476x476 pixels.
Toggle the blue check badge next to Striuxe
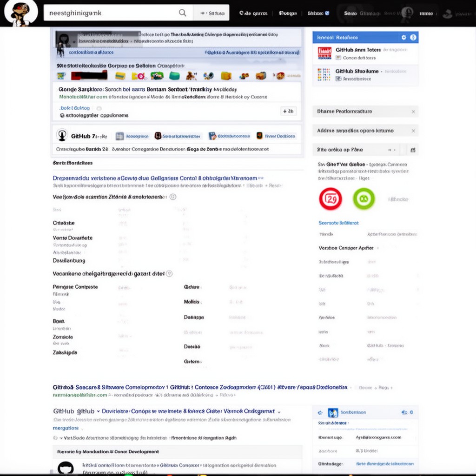pyautogui.click(x=327, y=13)
